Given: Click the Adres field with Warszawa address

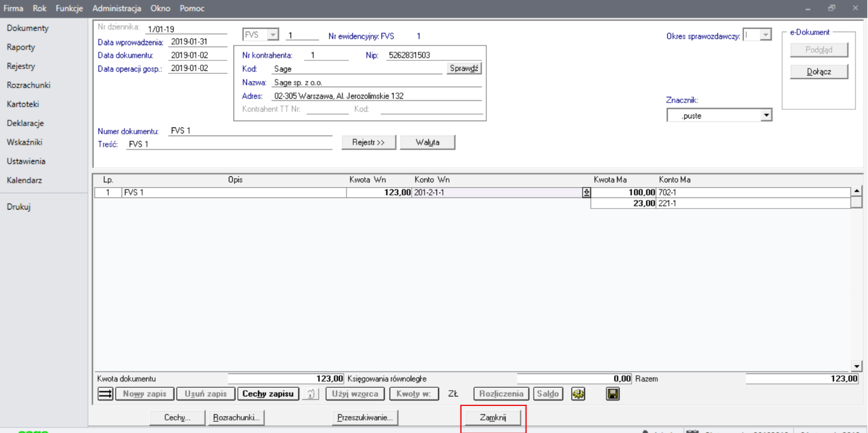Looking at the screenshot, I should point(376,97).
